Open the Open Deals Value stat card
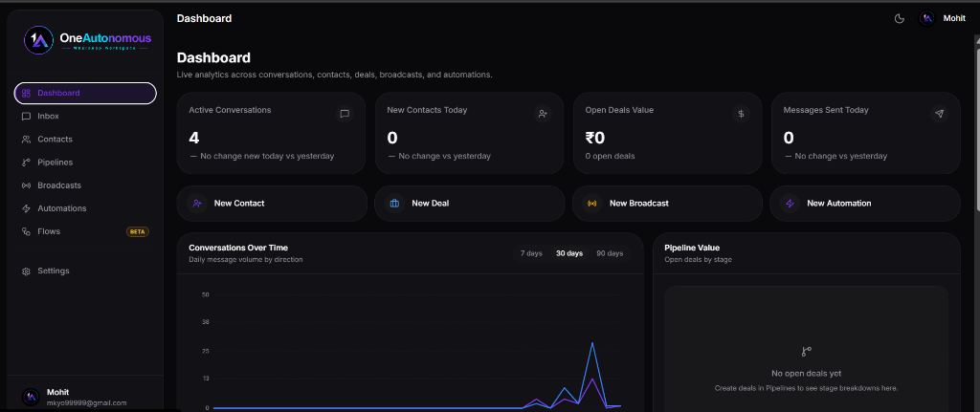The height and width of the screenshot is (412, 980). tap(667, 133)
